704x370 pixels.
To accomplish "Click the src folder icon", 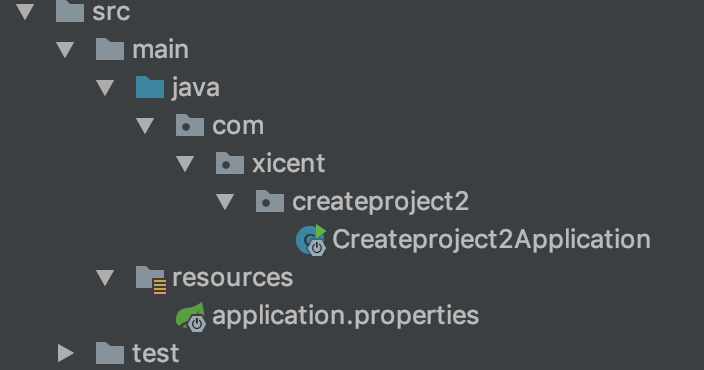I will 70,11.
